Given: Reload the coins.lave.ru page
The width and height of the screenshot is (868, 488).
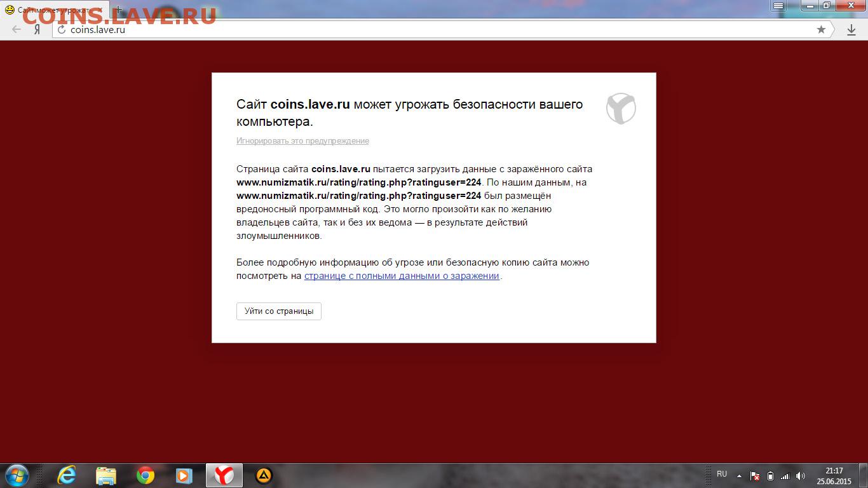Looking at the screenshot, I should coord(62,30).
